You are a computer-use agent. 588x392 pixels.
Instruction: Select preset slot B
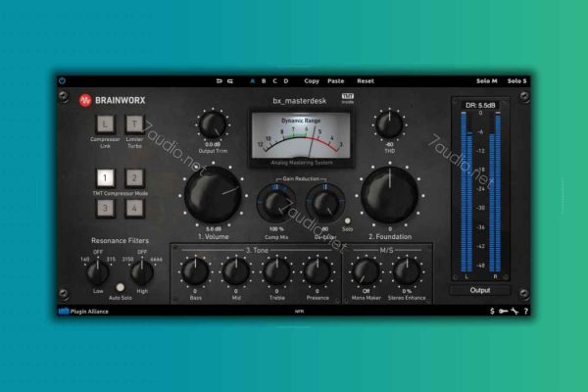tap(264, 81)
